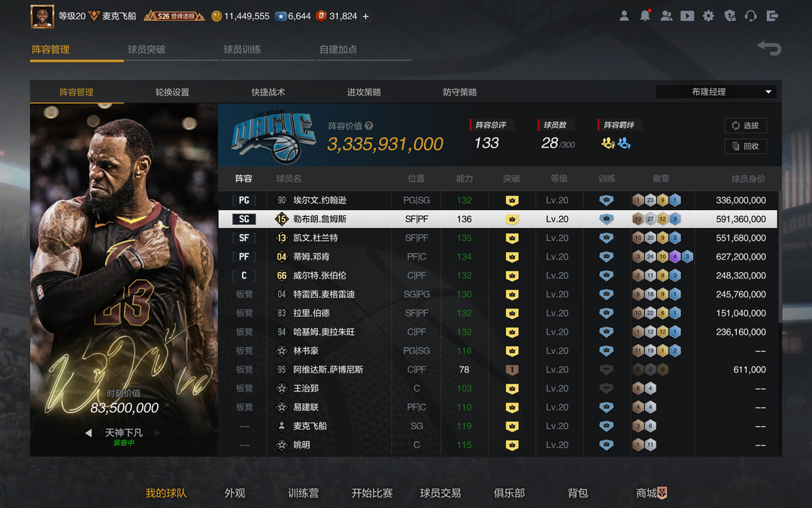The width and height of the screenshot is (812, 508).
Task: Click the training icon for 凯文.杜兰特
Action: [606, 238]
